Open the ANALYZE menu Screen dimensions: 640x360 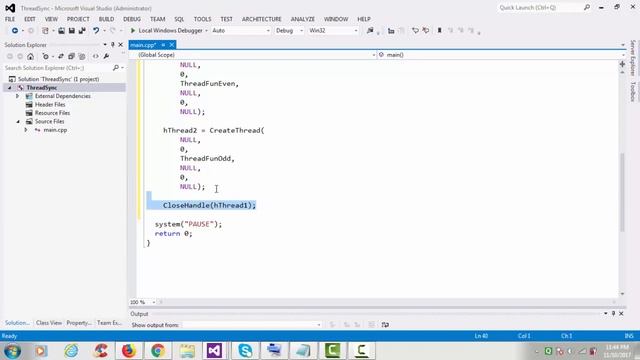[x=302, y=19]
